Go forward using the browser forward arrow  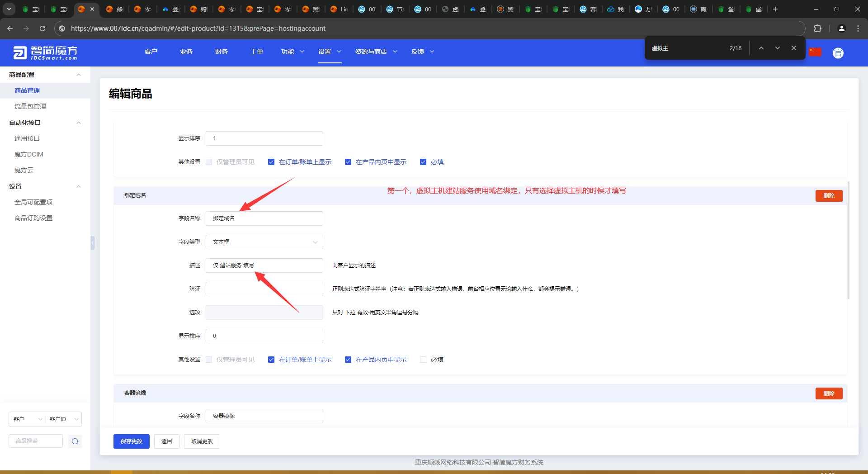(x=26, y=28)
